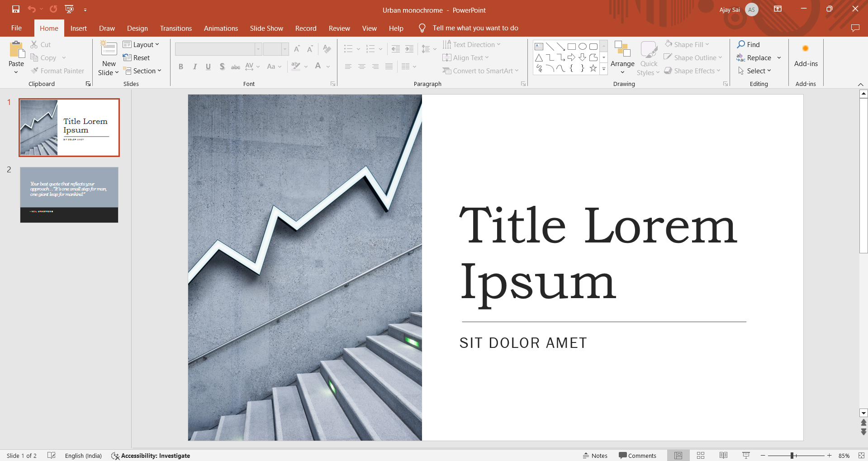Select slide 1 thumbnail
The image size is (868, 461).
69,128
